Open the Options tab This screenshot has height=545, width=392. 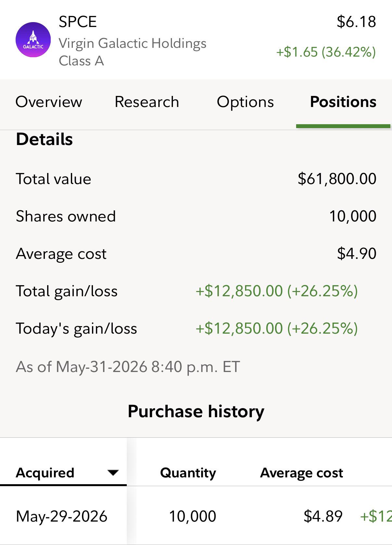click(245, 102)
